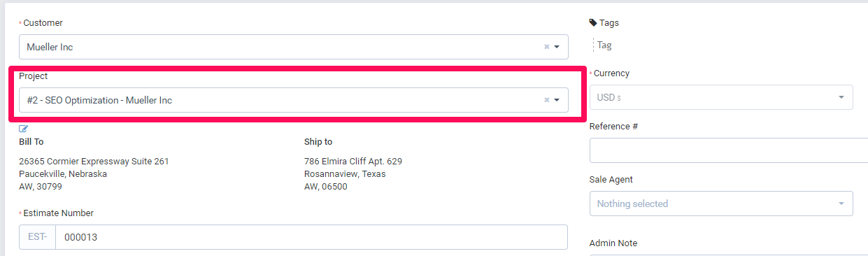Click the Tags label icon
The height and width of the screenshot is (256, 868).
[593, 22]
